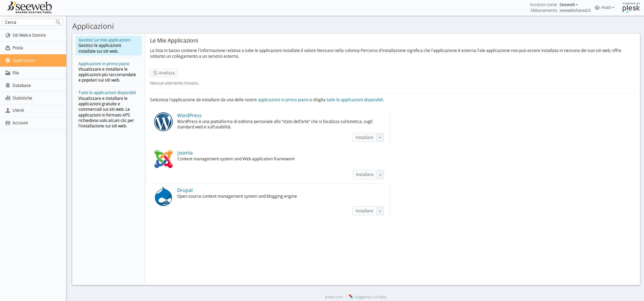Click the seewebshared.it subscription name
644x301 pixels.
[575, 11]
